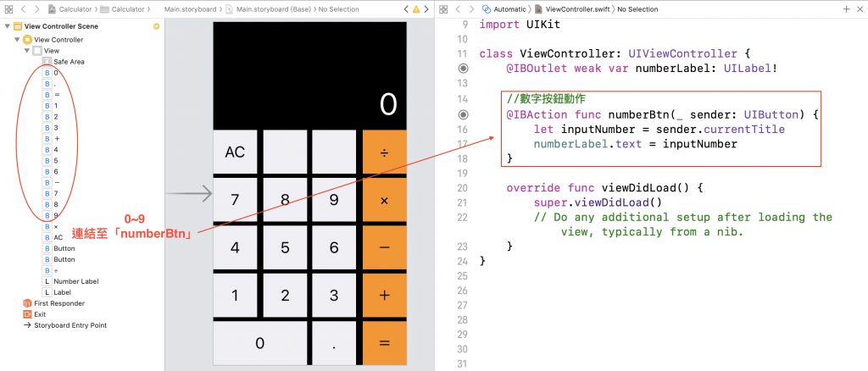Collapse View Controller Scene disclosure triangle
The image size is (868, 371).
click(7, 26)
